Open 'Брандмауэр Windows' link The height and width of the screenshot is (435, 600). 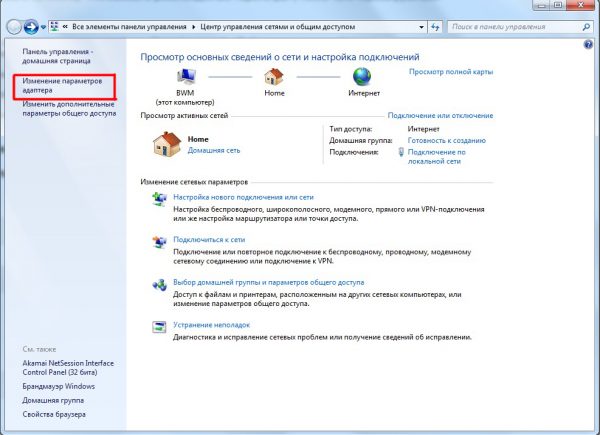coord(59,386)
